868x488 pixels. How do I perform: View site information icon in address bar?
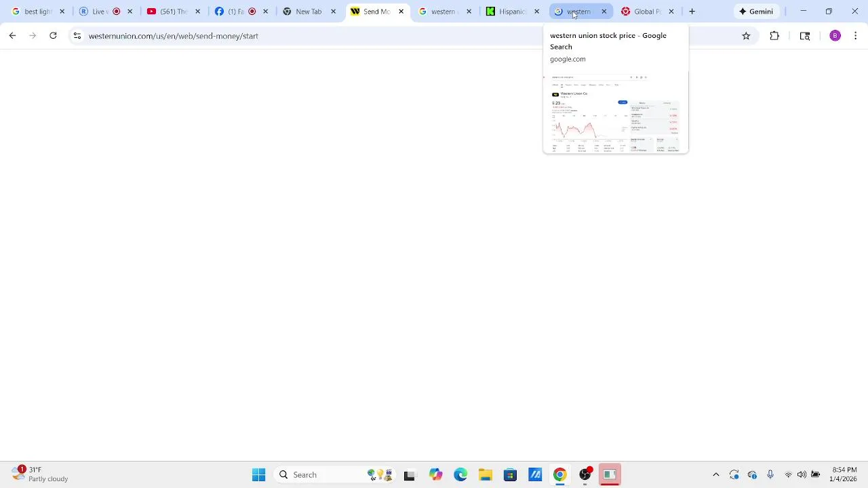pyautogui.click(x=77, y=36)
